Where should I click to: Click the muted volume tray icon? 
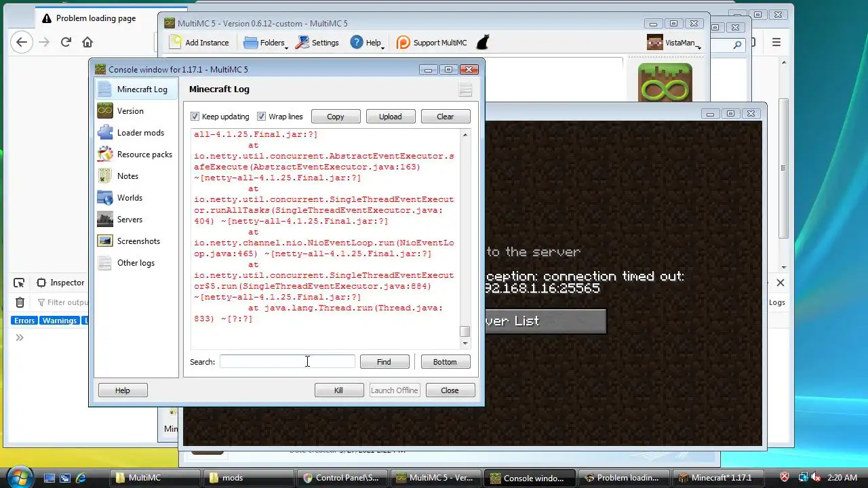(816, 477)
